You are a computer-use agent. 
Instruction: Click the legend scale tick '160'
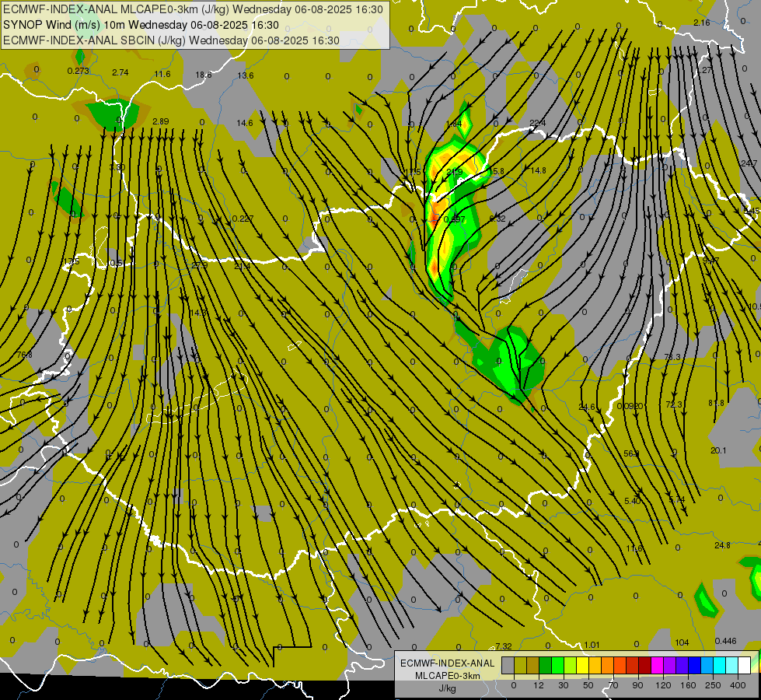688,685
